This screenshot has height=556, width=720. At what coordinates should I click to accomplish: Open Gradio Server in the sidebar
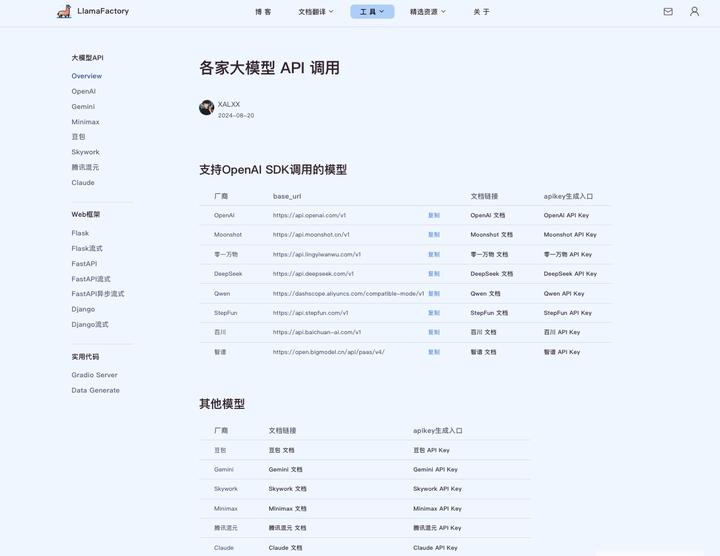[x=94, y=375]
